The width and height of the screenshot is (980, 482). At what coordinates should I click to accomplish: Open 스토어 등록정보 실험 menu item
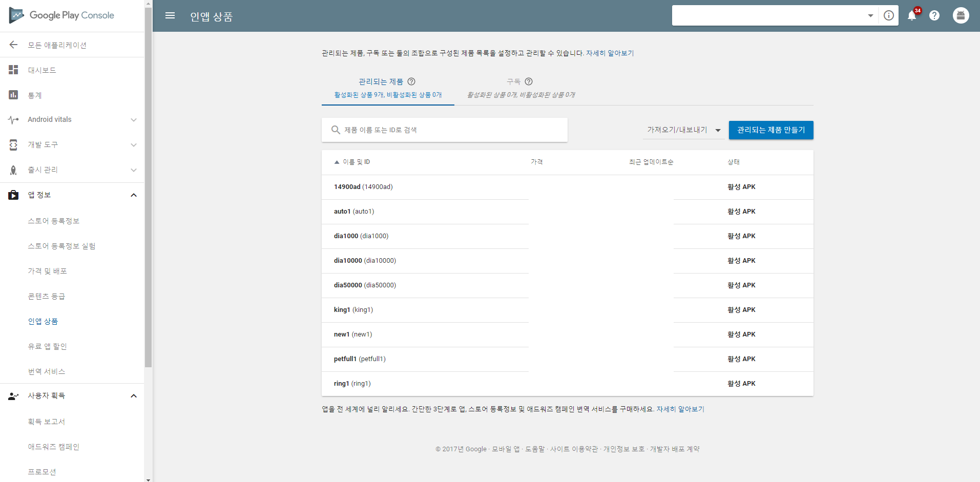click(x=61, y=246)
